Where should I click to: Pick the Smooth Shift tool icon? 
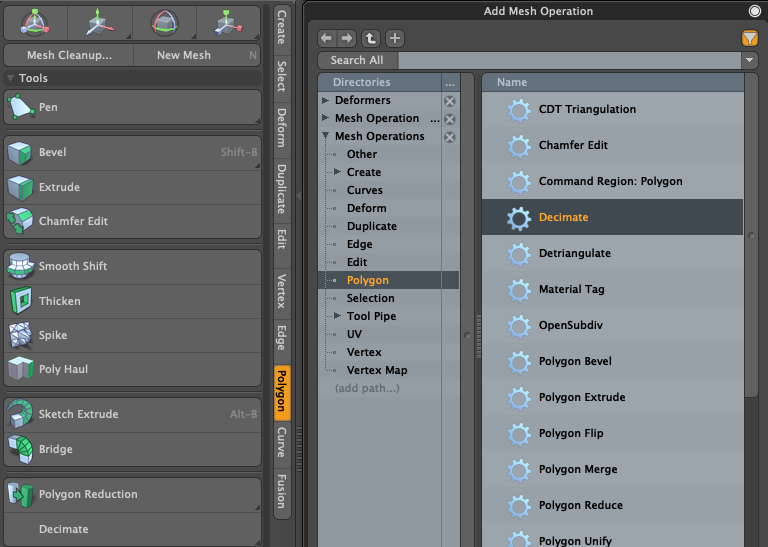coord(20,266)
